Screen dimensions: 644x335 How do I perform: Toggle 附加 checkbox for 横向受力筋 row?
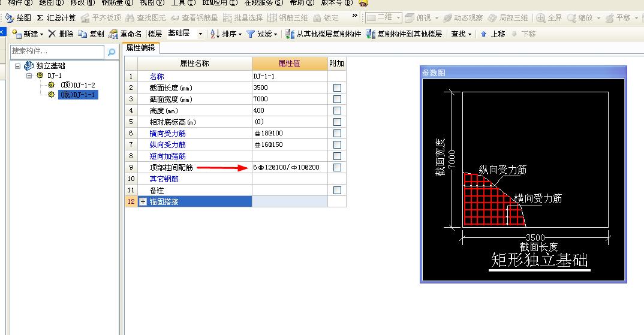point(337,133)
